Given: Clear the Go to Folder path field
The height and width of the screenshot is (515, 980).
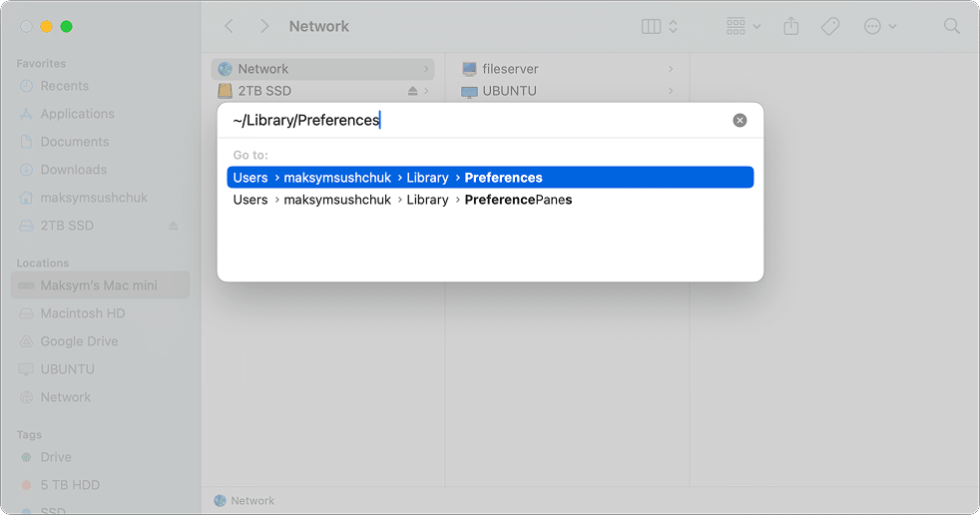Looking at the screenshot, I should click(x=739, y=120).
